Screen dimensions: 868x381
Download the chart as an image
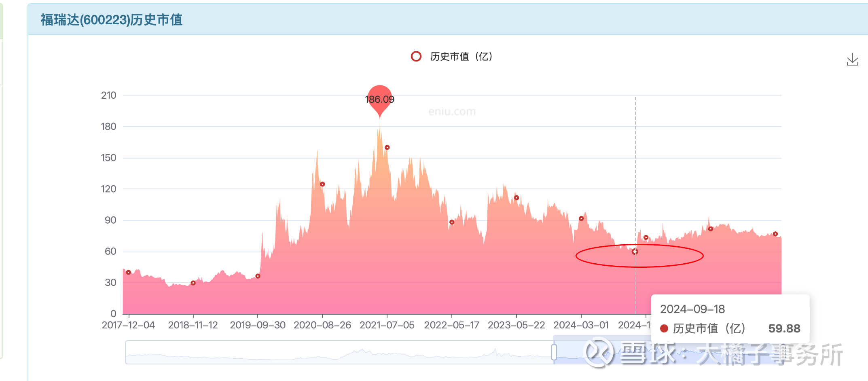852,59
